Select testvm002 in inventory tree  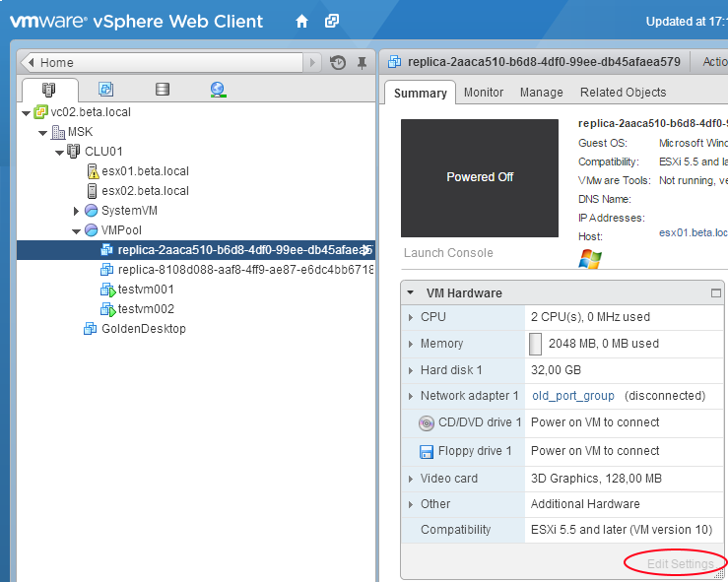(146, 308)
